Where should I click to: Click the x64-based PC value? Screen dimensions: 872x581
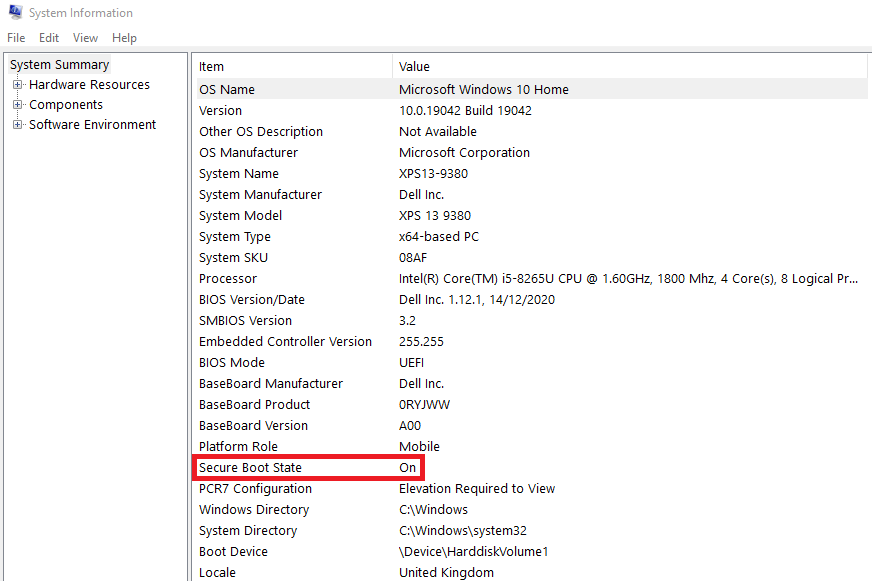tap(439, 237)
